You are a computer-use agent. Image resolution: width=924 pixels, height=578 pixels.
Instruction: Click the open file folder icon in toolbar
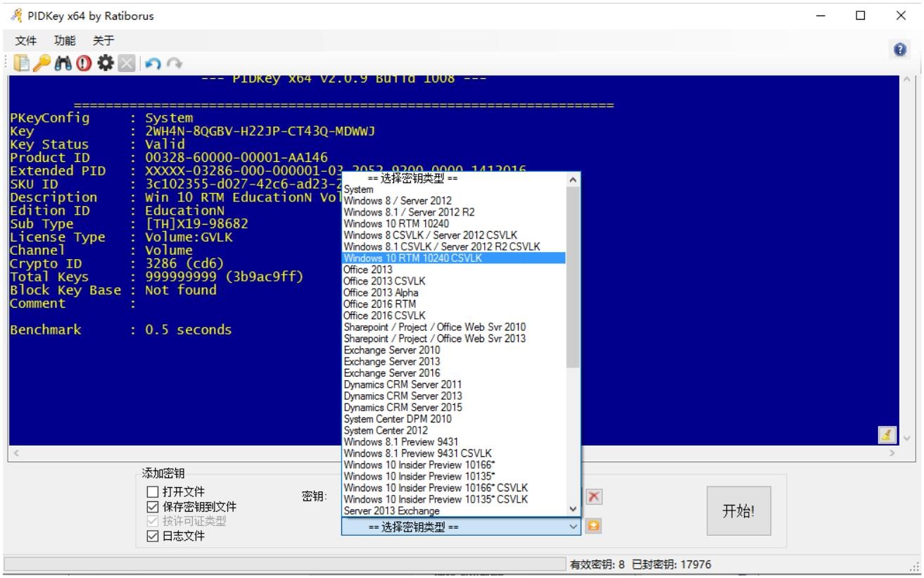(22, 63)
